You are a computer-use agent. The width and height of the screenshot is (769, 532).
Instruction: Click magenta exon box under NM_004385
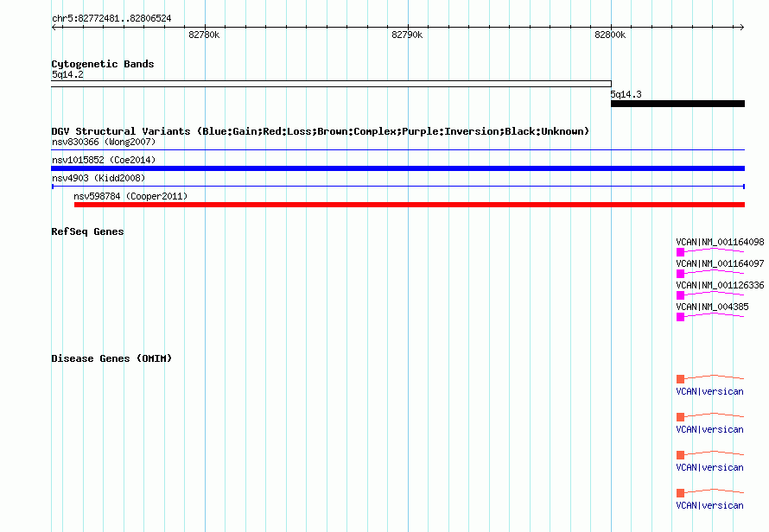680,317
